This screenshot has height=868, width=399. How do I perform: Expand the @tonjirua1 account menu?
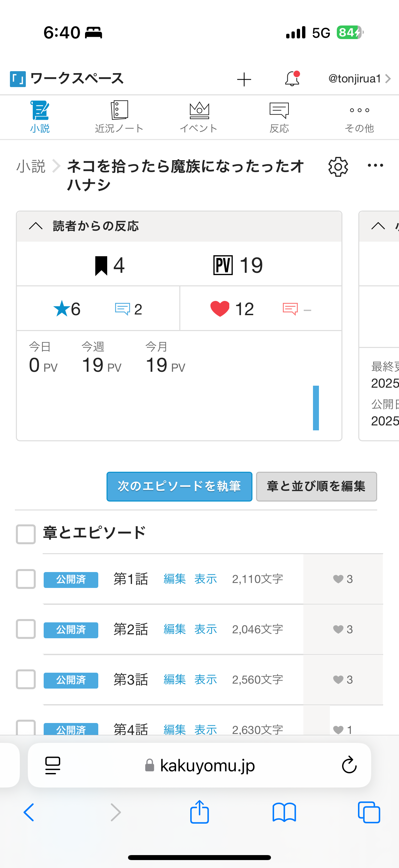[x=359, y=79]
